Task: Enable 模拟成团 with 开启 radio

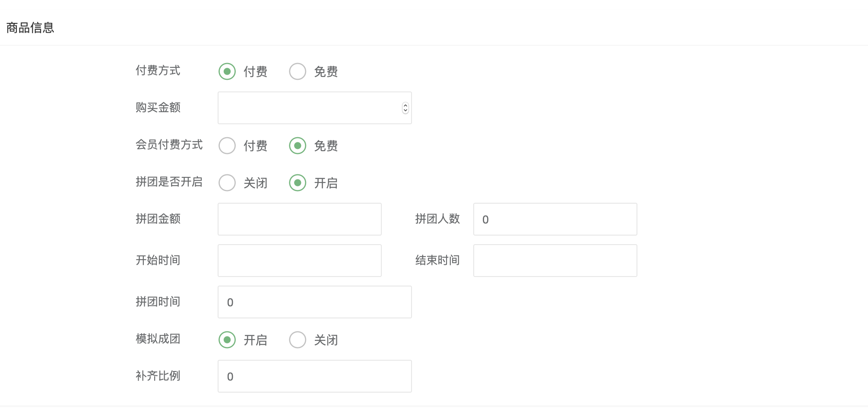Action: tap(227, 340)
